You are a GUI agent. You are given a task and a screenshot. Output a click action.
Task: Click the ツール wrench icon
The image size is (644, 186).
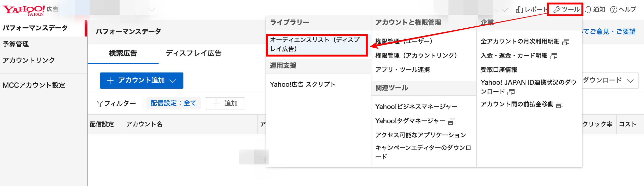point(557,10)
